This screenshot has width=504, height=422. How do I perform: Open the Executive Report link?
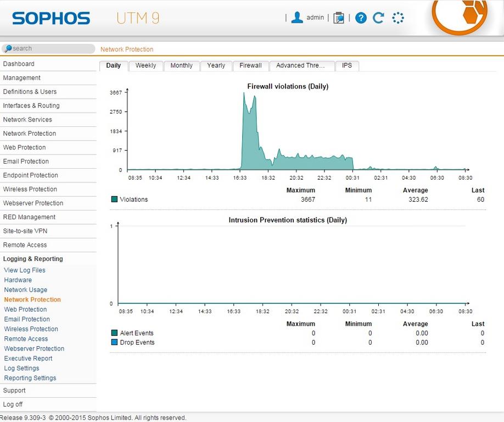pos(29,359)
